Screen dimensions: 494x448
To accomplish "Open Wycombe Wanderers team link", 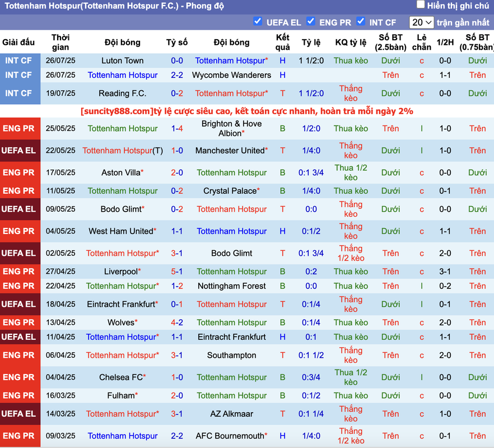I will click(231, 75).
